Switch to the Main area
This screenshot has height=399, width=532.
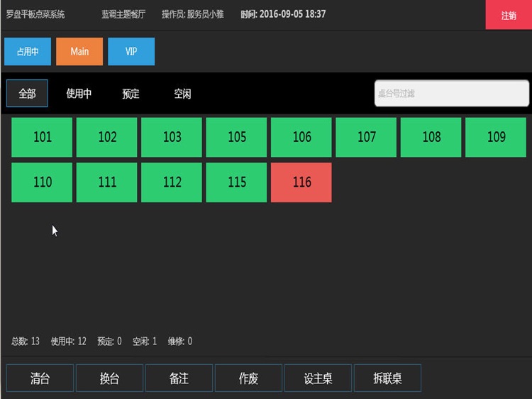pyautogui.click(x=79, y=51)
